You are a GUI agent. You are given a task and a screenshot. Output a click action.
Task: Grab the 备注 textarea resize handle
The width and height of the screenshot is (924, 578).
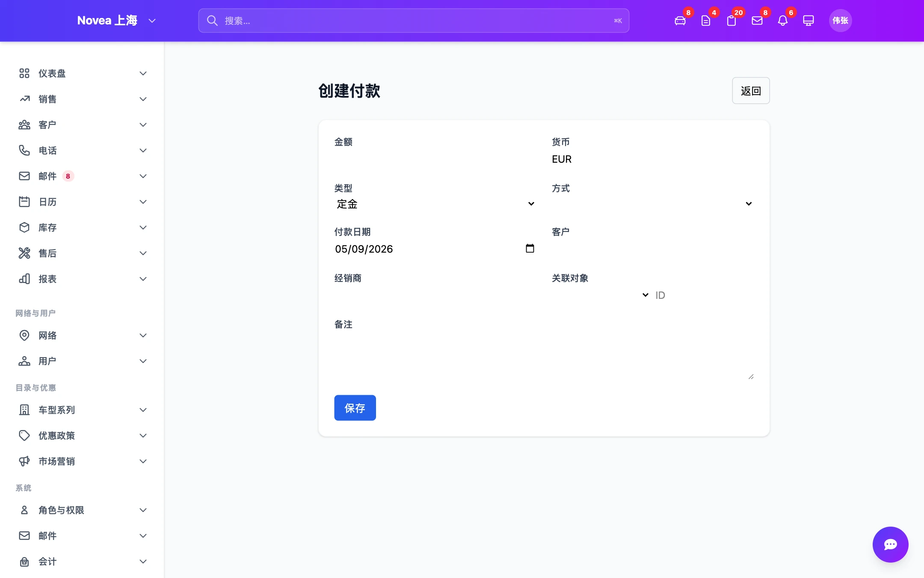pyautogui.click(x=751, y=376)
